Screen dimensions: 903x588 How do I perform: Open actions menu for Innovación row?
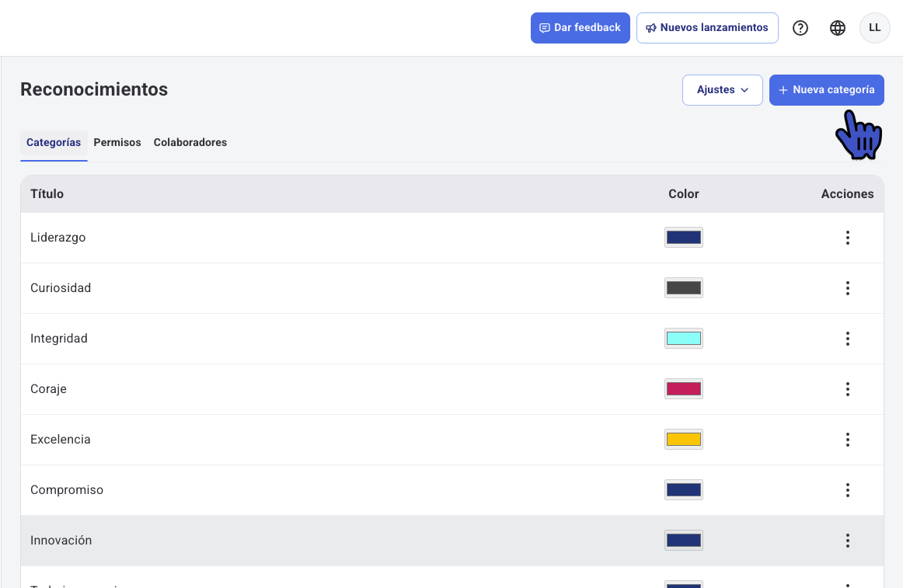(x=847, y=540)
